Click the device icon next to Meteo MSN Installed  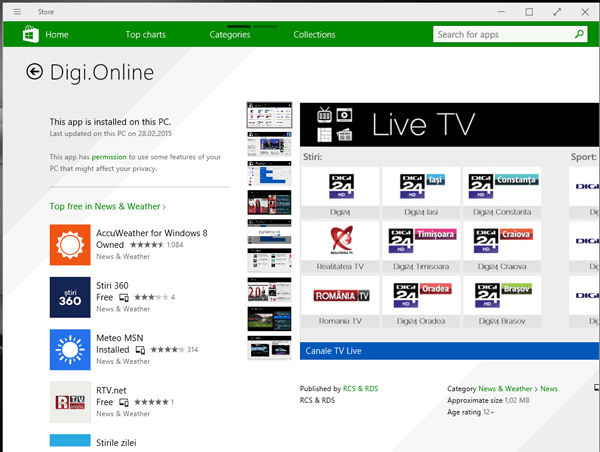pos(140,350)
